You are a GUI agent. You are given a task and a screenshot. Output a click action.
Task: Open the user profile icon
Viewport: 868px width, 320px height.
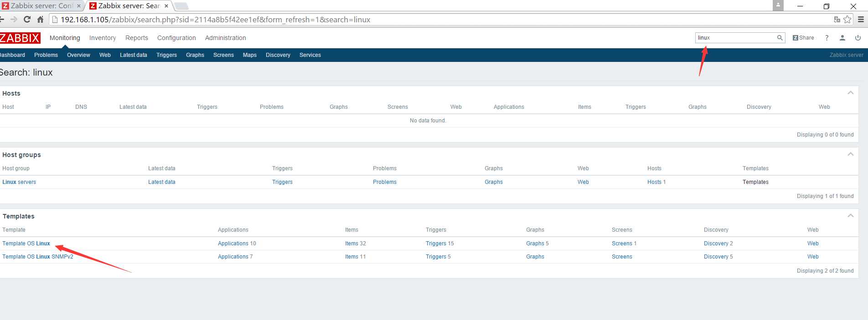[842, 38]
